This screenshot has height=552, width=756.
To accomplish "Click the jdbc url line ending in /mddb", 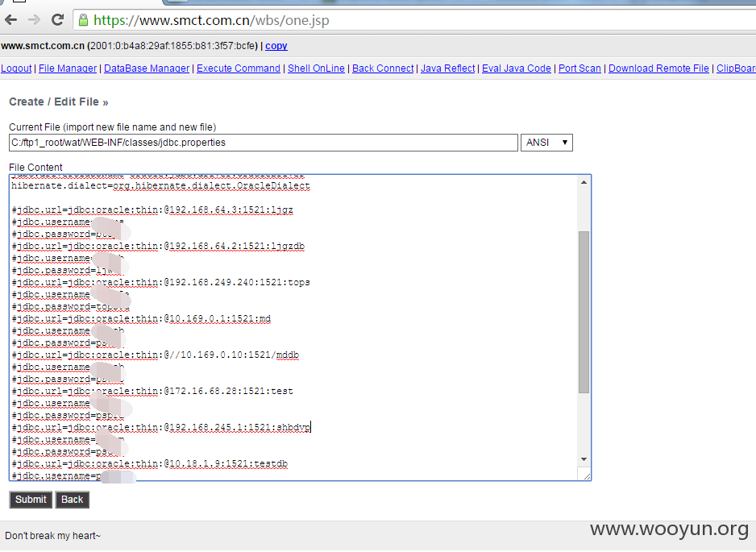I will tap(156, 355).
